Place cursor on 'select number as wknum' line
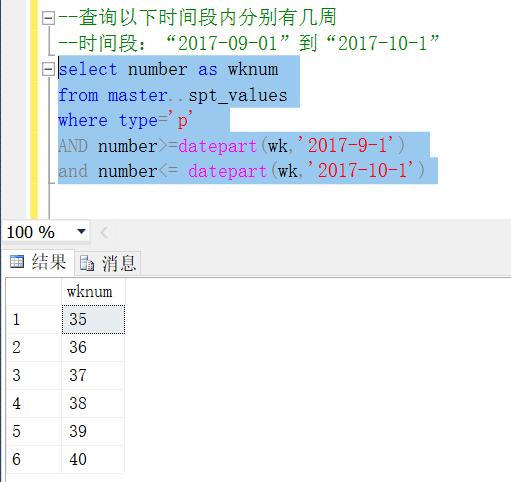 point(168,69)
